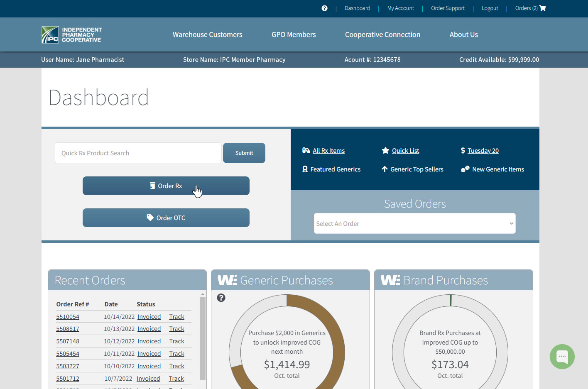Click the Independent Pharmacy Cooperative logo
This screenshot has width=588, height=389.
71,35
